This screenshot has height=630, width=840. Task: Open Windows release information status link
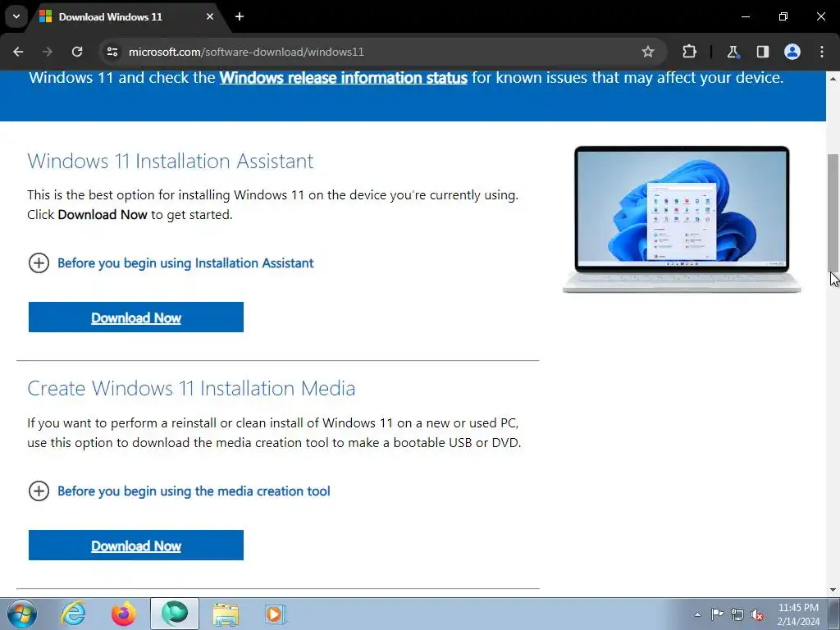pyautogui.click(x=344, y=78)
